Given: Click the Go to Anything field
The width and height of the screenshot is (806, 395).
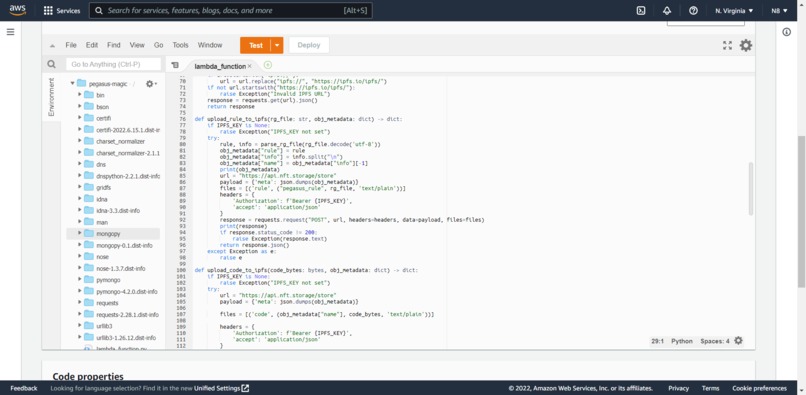Looking at the screenshot, I should coord(114,64).
